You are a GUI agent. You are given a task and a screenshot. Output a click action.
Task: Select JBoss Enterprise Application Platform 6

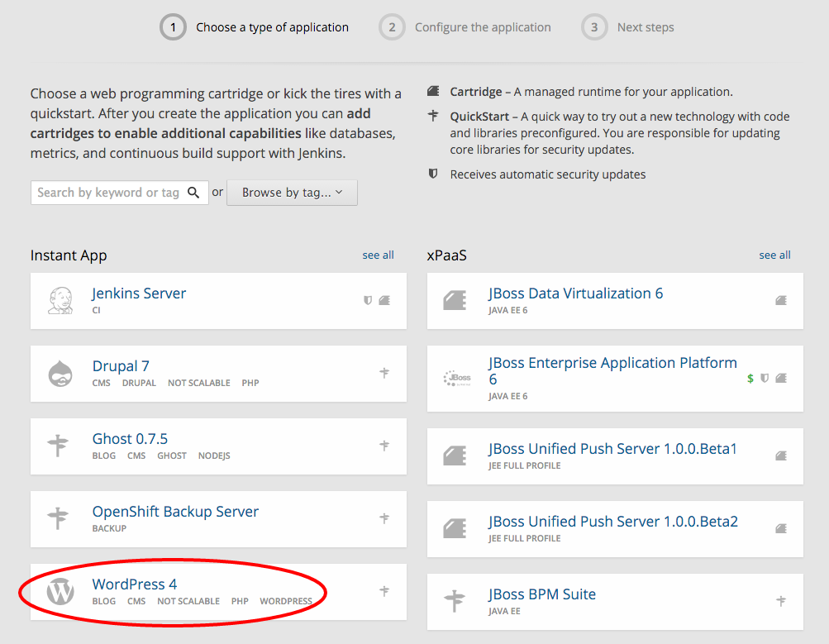tap(612, 370)
